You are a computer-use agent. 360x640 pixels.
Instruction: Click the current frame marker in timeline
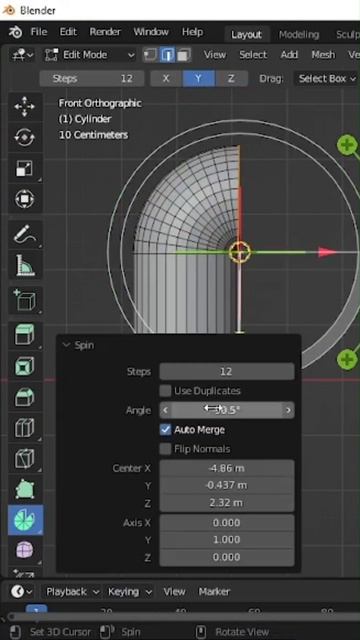coord(36,609)
